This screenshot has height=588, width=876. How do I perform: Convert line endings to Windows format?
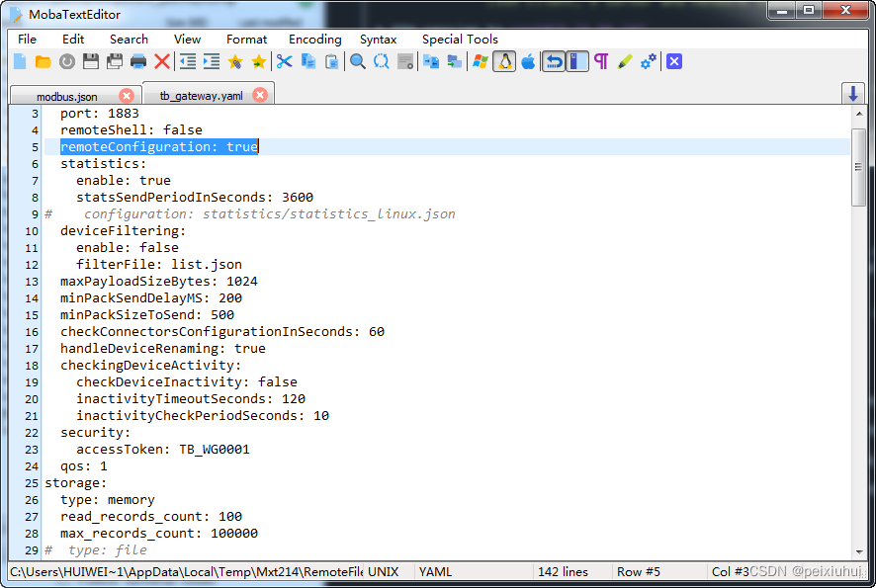(x=480, y=61)
